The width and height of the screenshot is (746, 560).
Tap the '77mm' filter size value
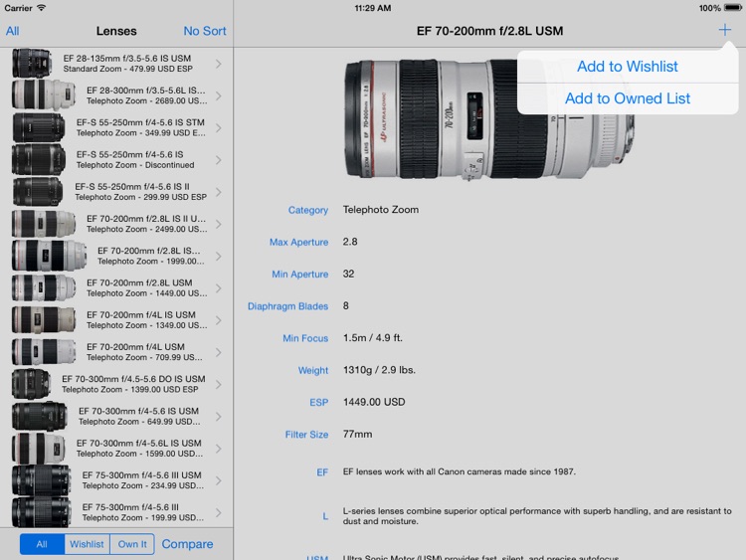click(x=357, y=434)
